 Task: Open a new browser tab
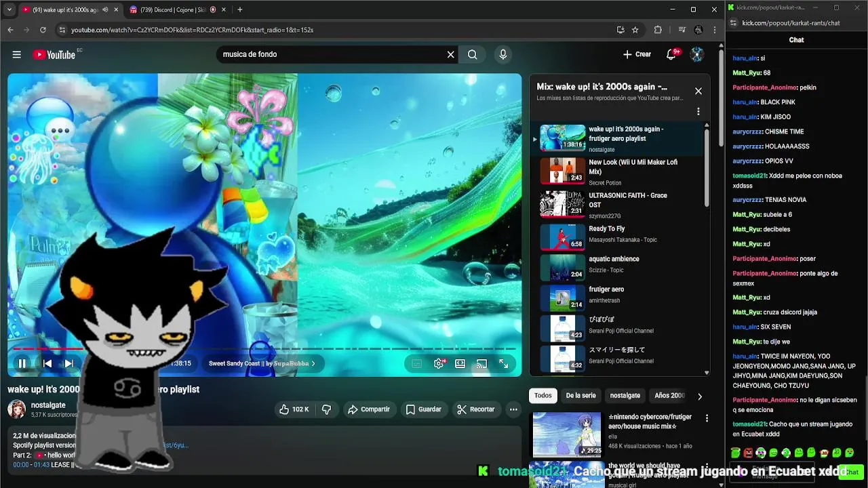point(239,9)
